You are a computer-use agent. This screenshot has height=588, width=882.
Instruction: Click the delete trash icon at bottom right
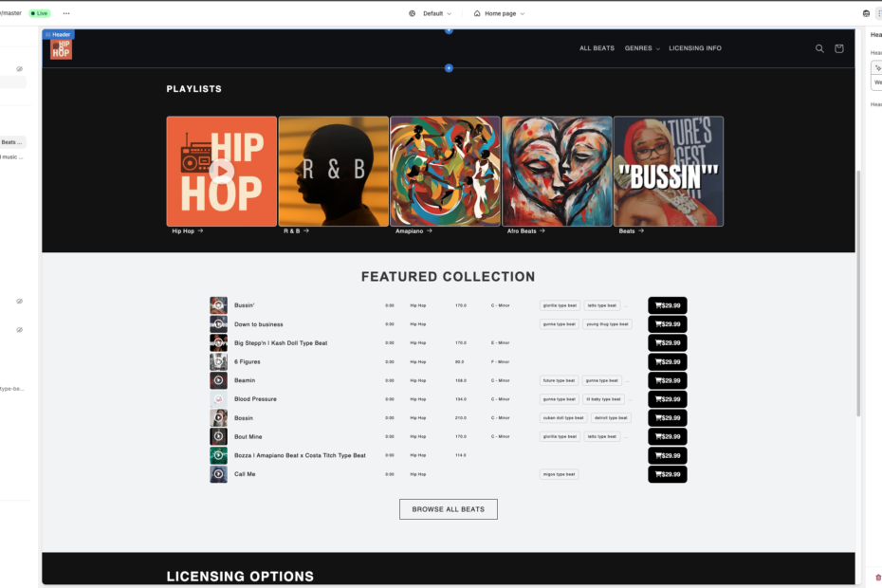tap(877, 577)
